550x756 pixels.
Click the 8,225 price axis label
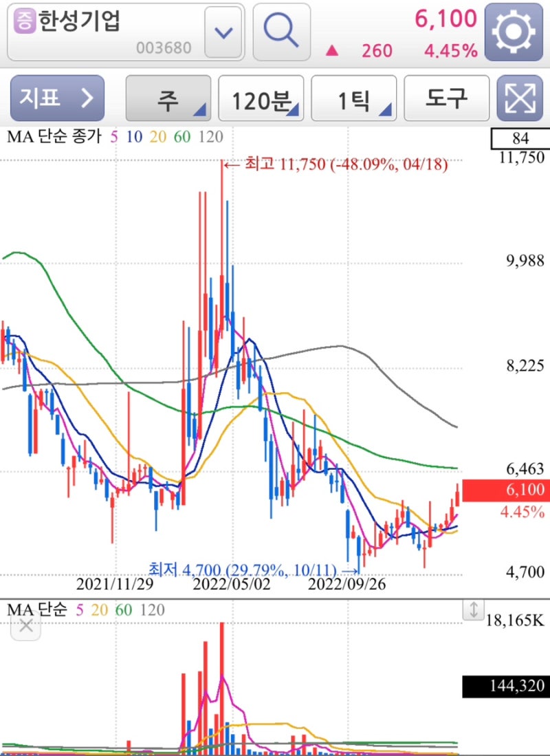[x=525, y=366]
